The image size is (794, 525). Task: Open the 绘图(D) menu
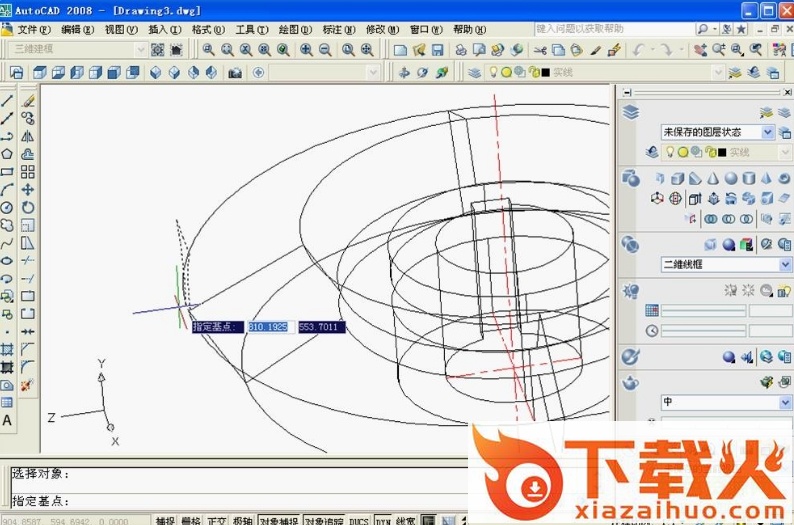pyautogui.click(x=295, y=29)
